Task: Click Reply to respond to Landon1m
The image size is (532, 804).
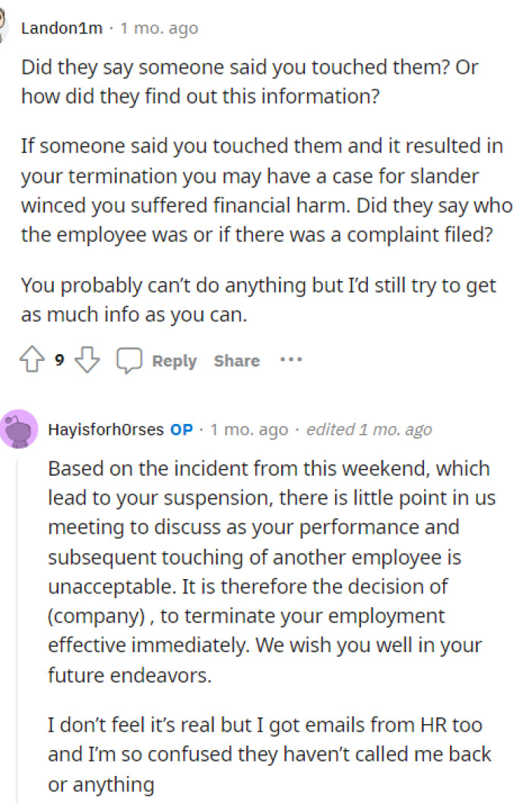Action: 173,361
